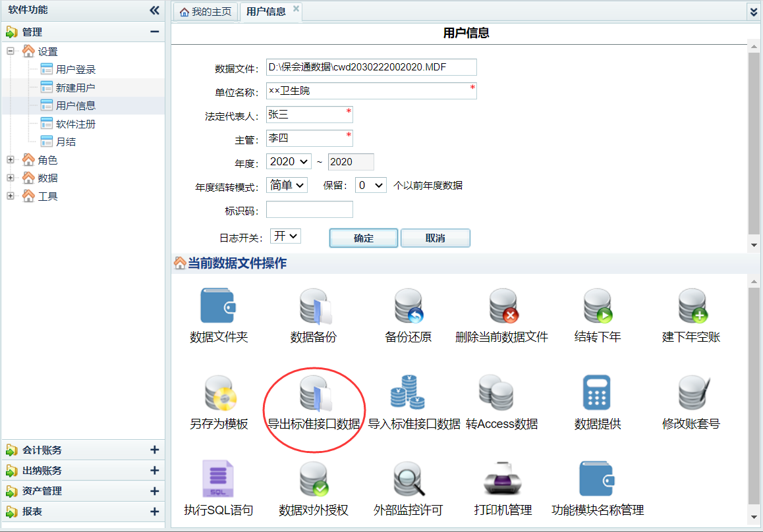Click inside the 标识码 input field

309,209
